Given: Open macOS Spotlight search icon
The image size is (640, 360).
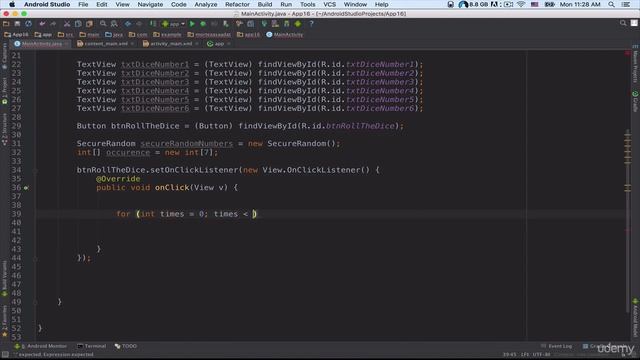Looking at the screenshot, I should (611, 4).
